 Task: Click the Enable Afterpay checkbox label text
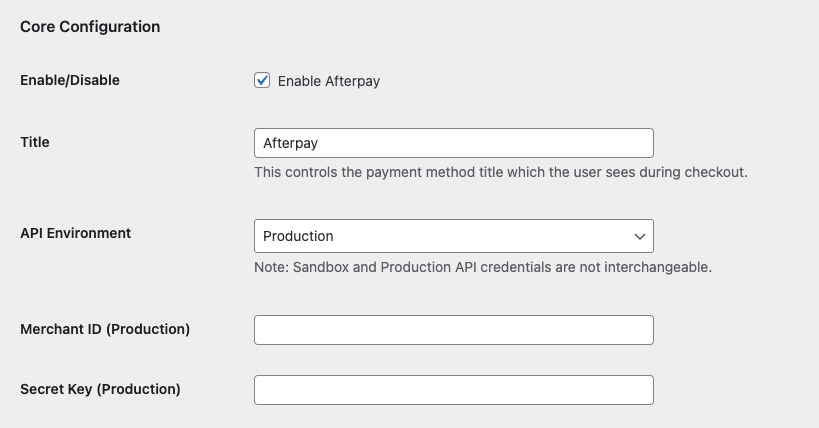[328, 81]
